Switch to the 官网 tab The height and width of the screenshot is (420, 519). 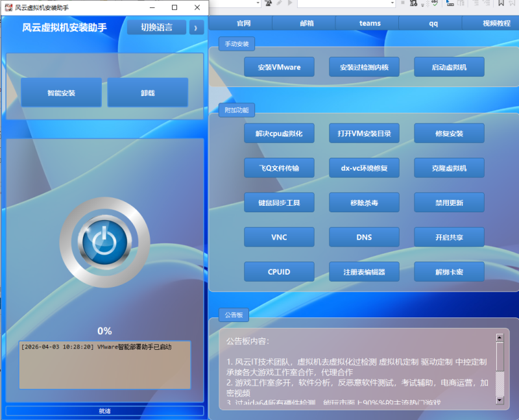(x=242, y=23)
